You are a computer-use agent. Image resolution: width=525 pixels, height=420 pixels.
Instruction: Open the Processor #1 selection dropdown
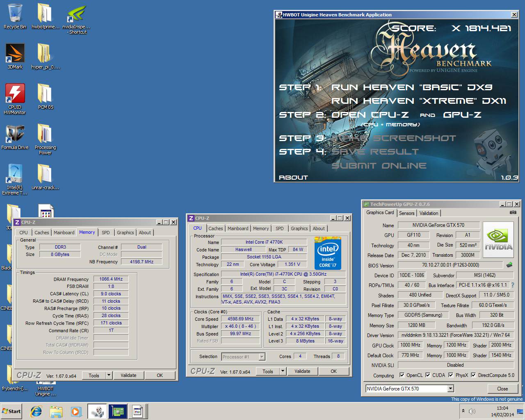pyautogui.click(x=262, y=357)
